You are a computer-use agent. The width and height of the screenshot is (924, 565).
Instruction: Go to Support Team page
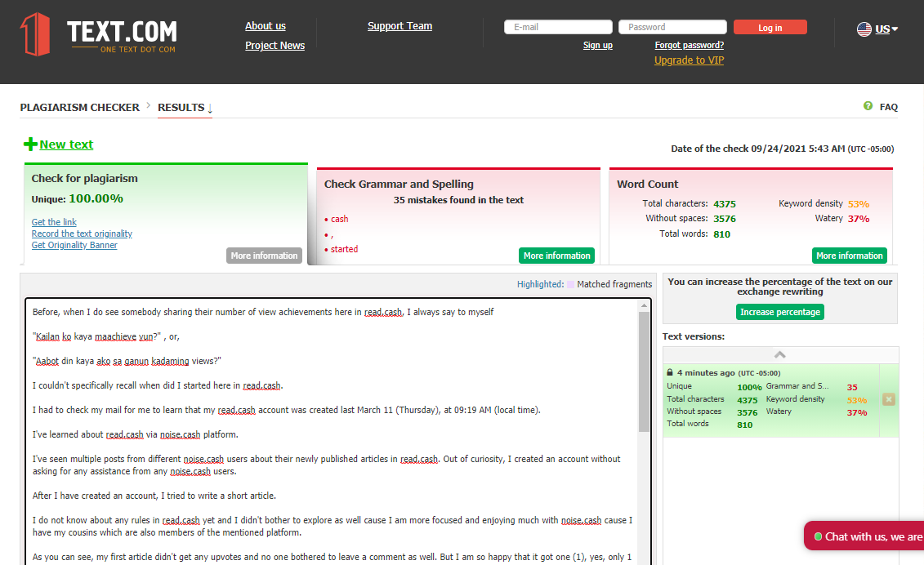400,26
